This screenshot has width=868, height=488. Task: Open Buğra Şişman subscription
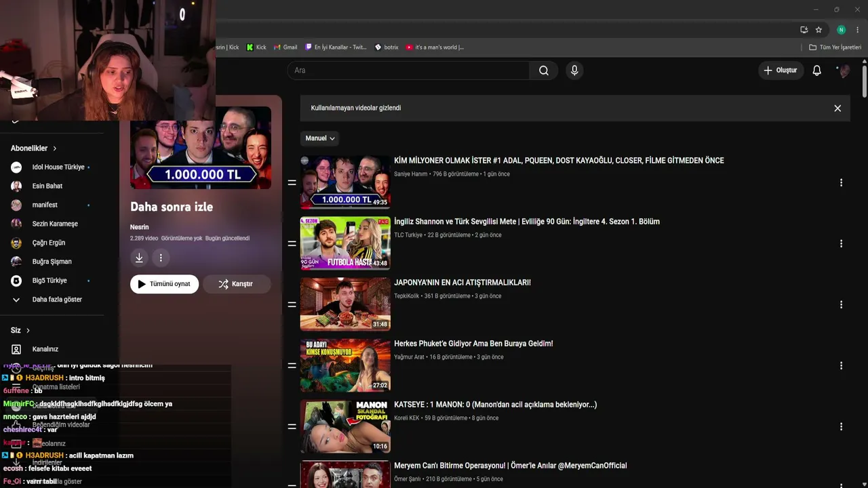click(52, 262)
